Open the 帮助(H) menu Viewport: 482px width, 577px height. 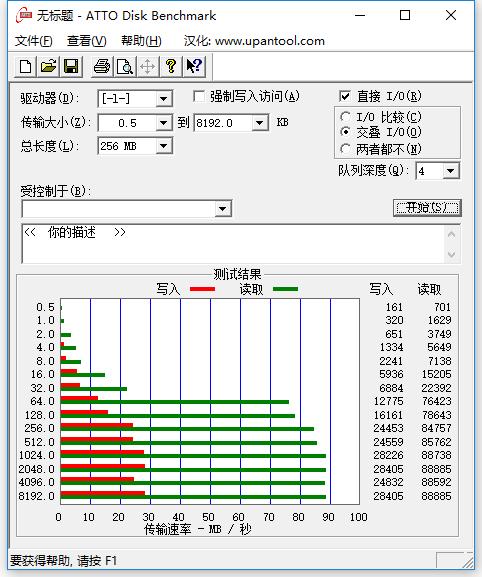click(141, 40)
